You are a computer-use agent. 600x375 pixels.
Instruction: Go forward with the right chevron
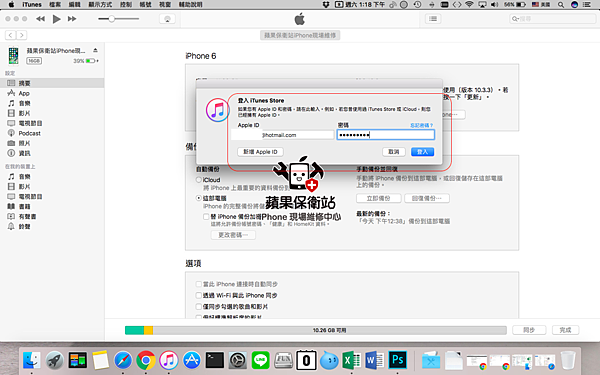[22, 35]
